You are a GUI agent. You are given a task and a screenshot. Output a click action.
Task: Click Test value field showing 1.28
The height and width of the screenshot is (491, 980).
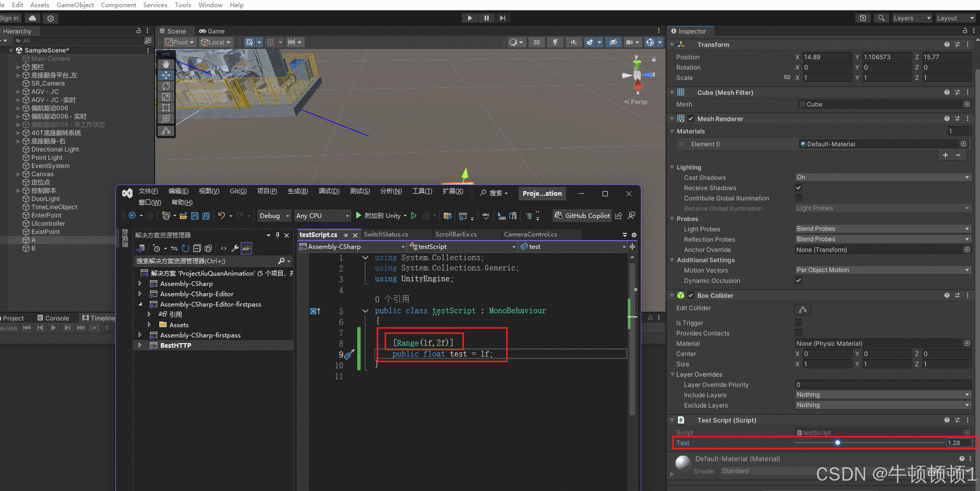tap(959, 443)
